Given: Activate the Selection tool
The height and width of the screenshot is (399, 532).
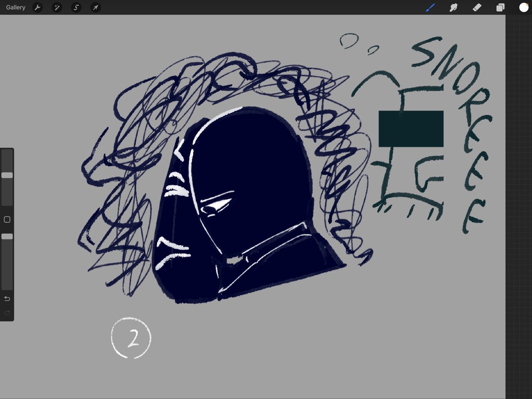Looking at the screenshot, I should pos(76,8).
